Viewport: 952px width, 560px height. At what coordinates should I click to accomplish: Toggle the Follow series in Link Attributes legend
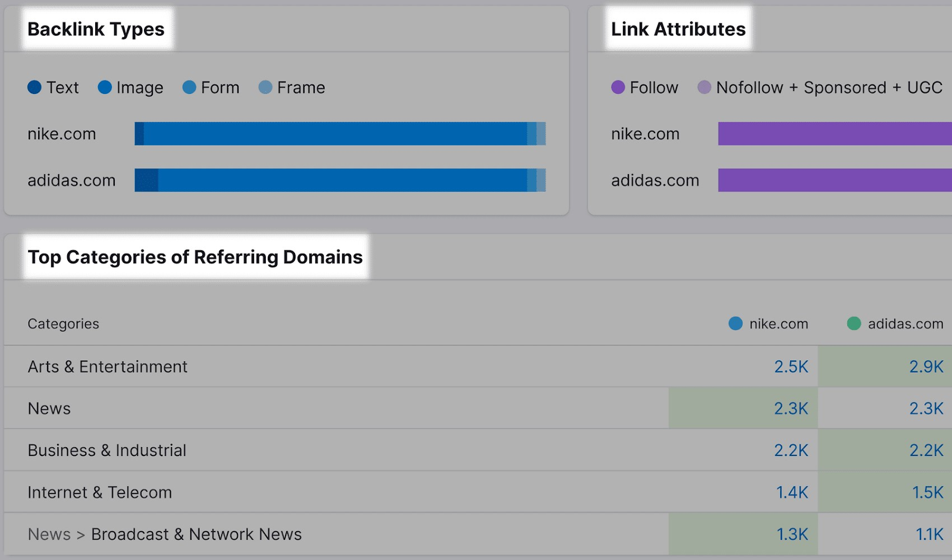[x=645, y=87]
